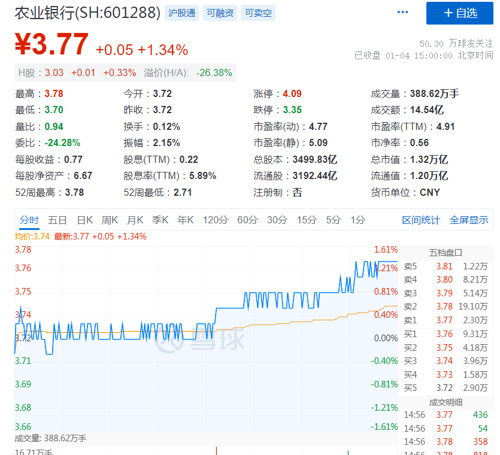Open the 月K chart tab
This screenshot has height=455, width=500.
point(135,220)
